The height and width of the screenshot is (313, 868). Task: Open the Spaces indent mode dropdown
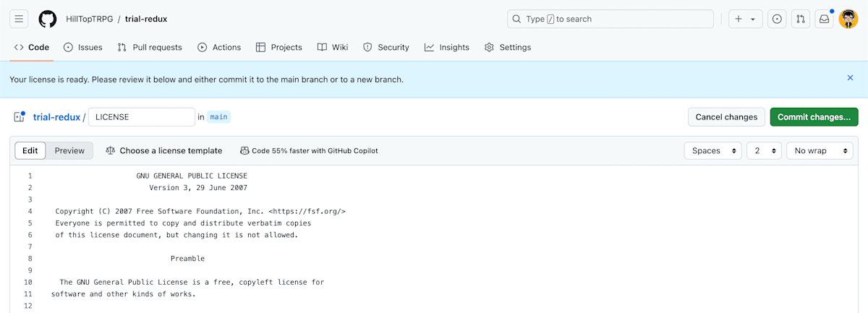pos(713,150)
